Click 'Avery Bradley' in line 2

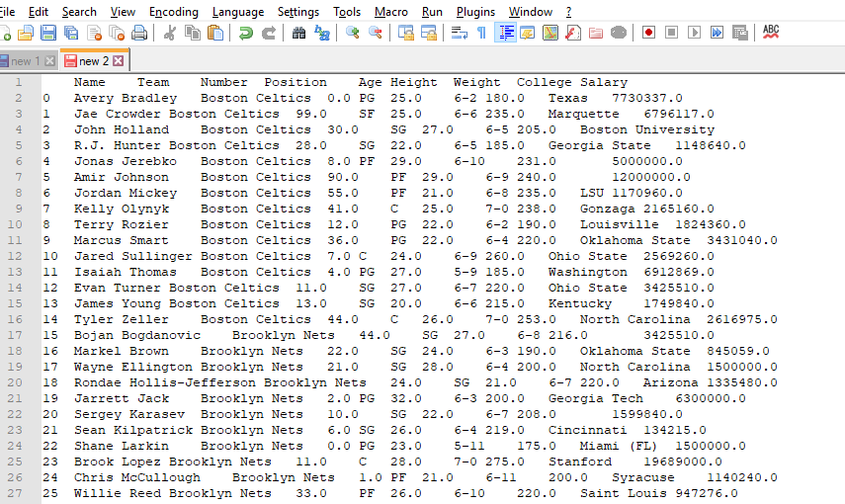126,98
